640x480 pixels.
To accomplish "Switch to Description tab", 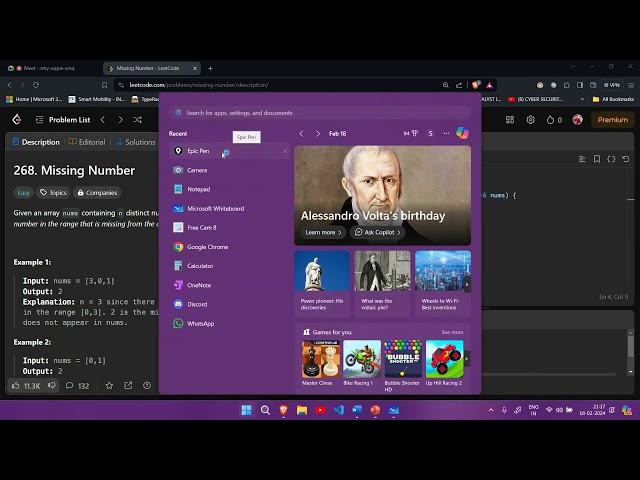I will (x=36, y=142).
